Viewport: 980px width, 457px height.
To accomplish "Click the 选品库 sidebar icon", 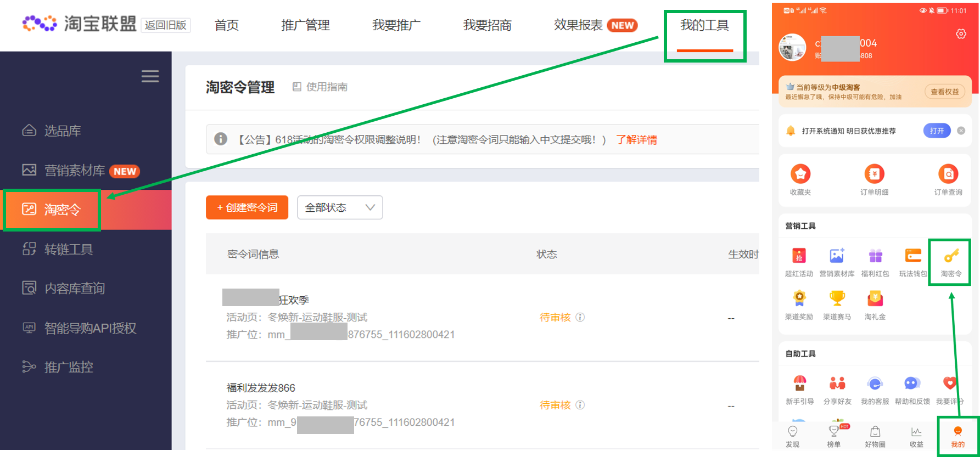I will point(29,131).
